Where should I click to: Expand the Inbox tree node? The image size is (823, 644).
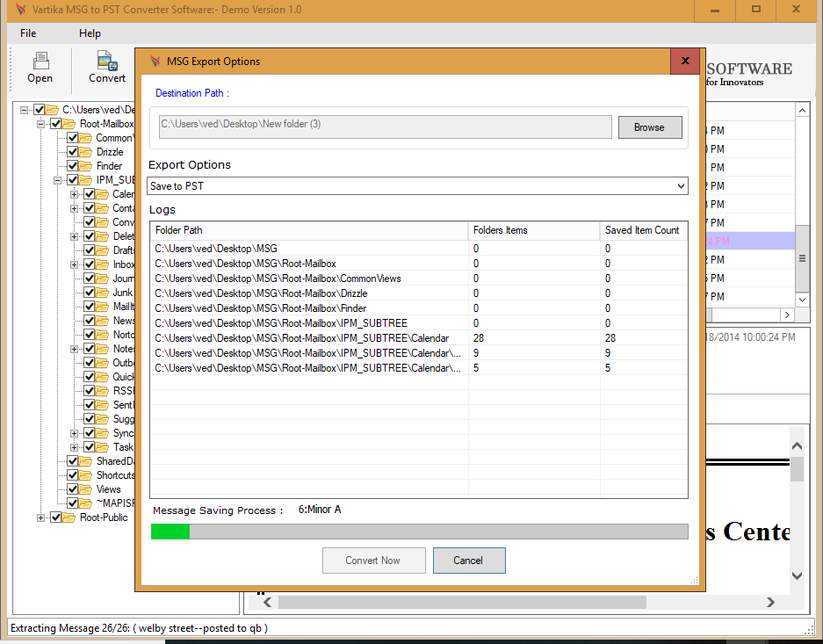[x=75, y=264]
